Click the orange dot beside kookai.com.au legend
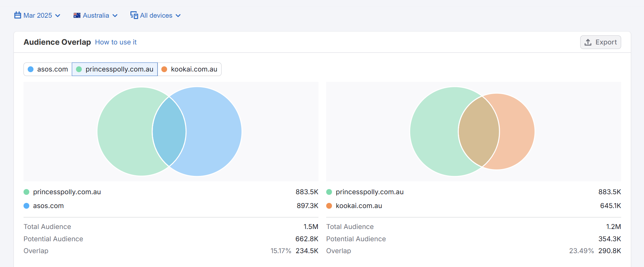 [329, 206]
